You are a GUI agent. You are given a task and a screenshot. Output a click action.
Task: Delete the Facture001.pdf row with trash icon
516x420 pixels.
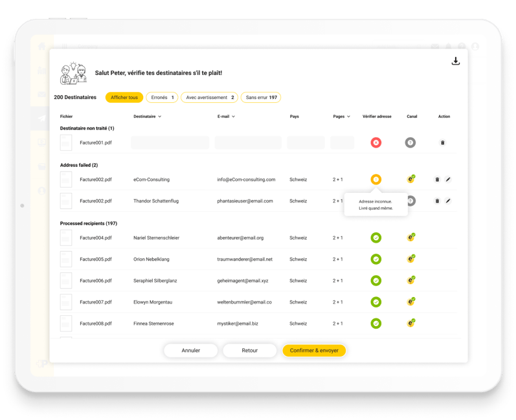pyautogui.click(x=443, y=142)
